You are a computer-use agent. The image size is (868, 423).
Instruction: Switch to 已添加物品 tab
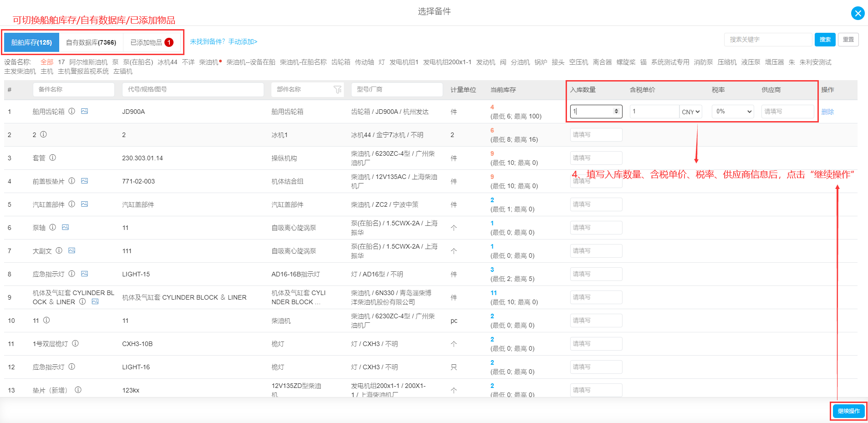pos(152,42)
